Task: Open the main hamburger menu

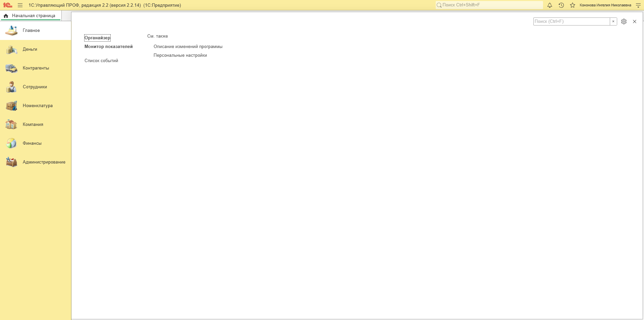Action: (x=20, y=5)
